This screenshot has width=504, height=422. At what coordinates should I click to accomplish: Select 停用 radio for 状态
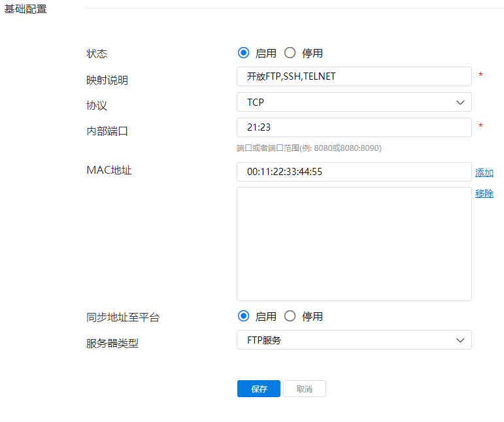pyautogui.click(x=290, y=53)
